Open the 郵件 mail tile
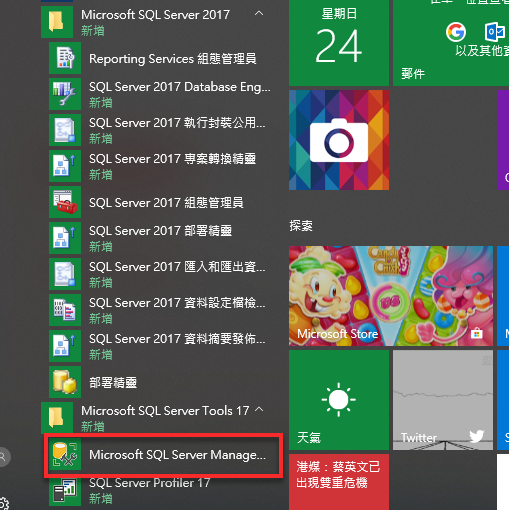Screen dimensions: 509x510 click(451, 43)
